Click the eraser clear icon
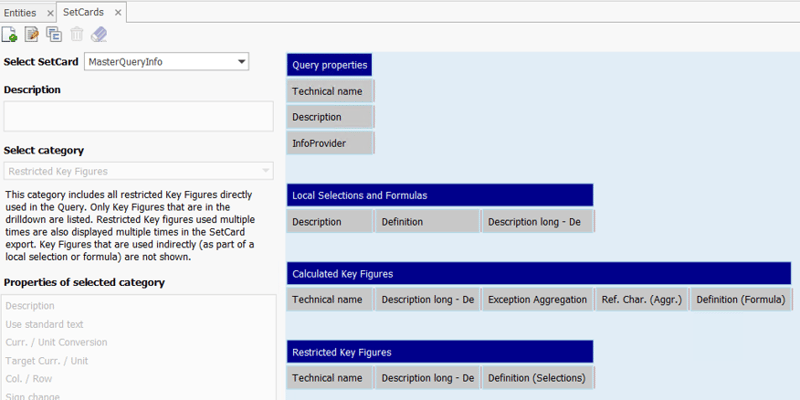The width and height of the screenshot is (800, 400). click(99, 35)
